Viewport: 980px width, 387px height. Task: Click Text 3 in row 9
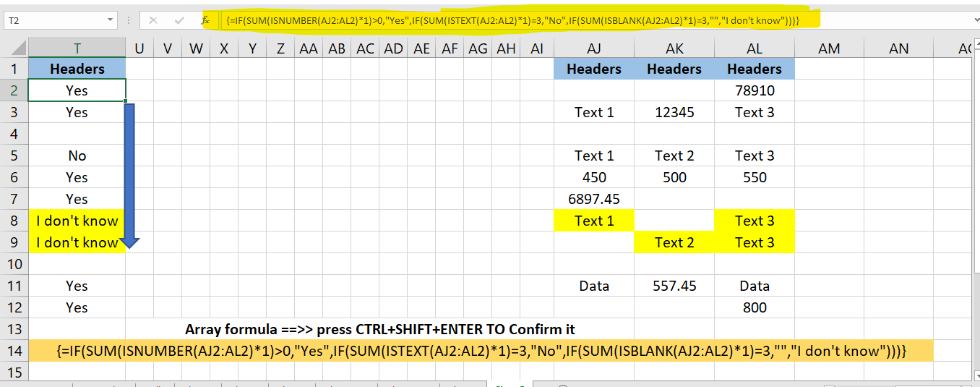coord(755,242)
